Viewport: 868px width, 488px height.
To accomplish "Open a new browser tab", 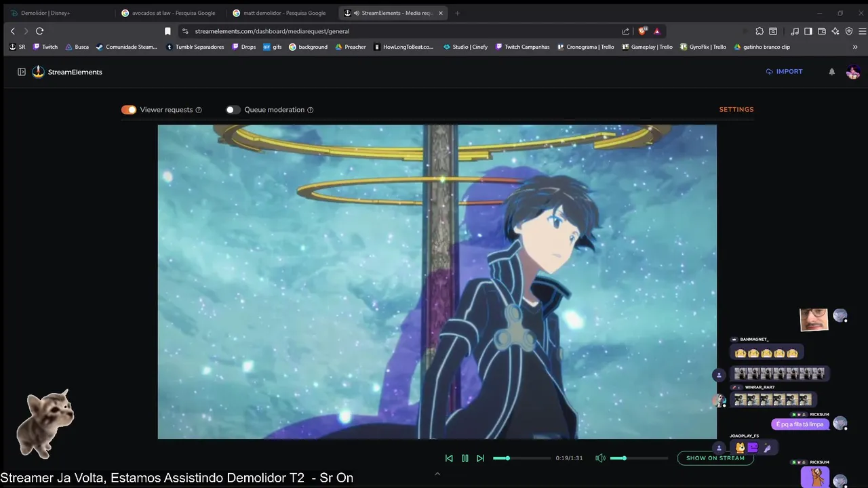I will 457,13.
